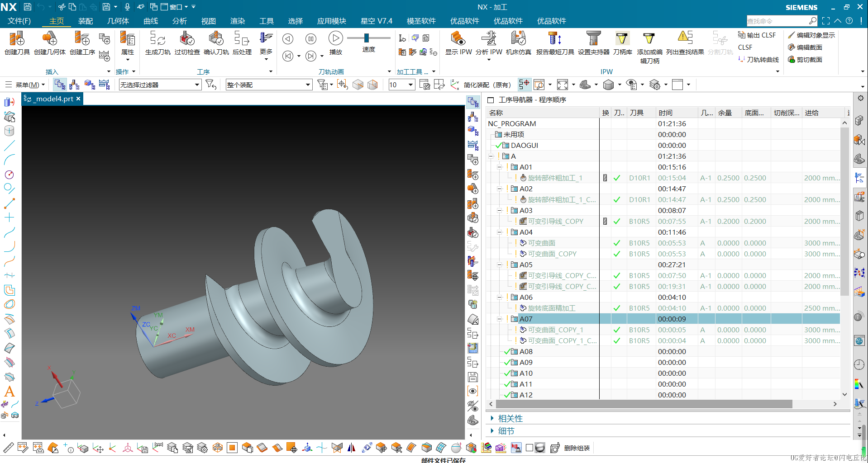Click the Output CLSF (输出 CLSF) button
868x463 pixels.
tap(757, 35)
